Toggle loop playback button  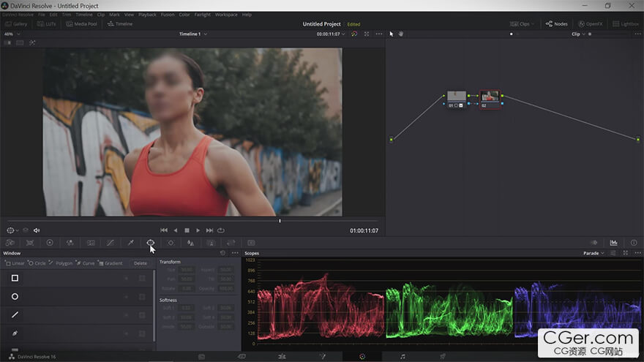(x=221, y=230)
